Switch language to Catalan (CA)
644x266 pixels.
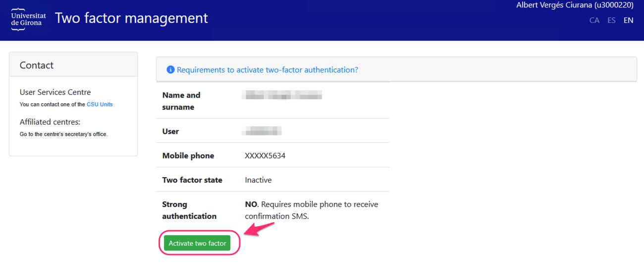tap(594, 20)
